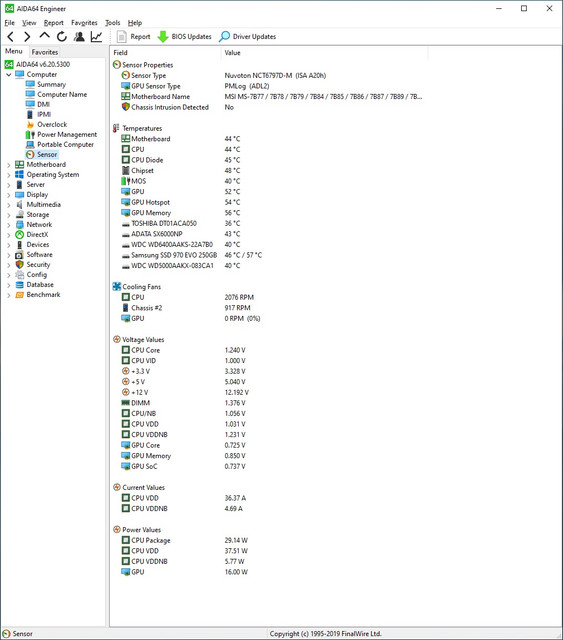Click the Security shield icon in tree
Screen dimensions: 563x640
[19, 264]
